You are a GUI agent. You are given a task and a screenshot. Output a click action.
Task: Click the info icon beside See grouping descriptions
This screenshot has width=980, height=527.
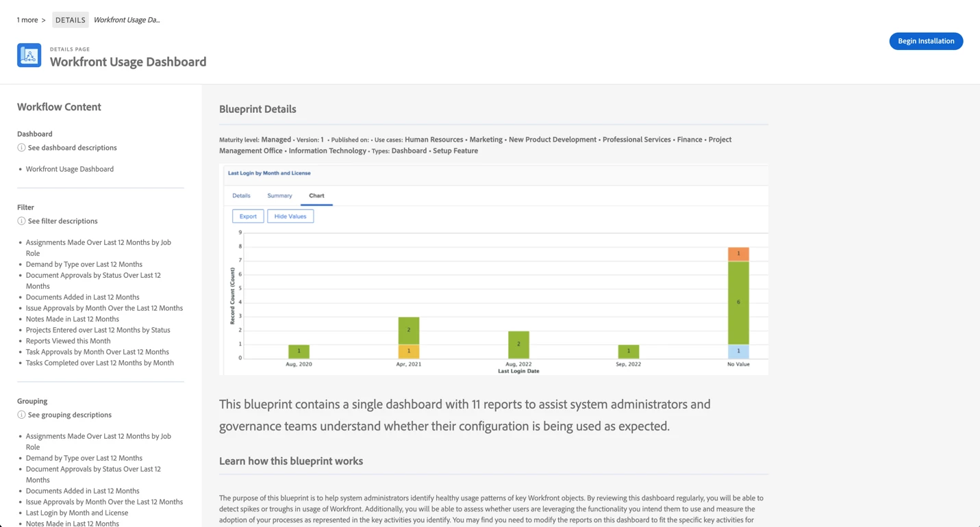coord(21,415)
